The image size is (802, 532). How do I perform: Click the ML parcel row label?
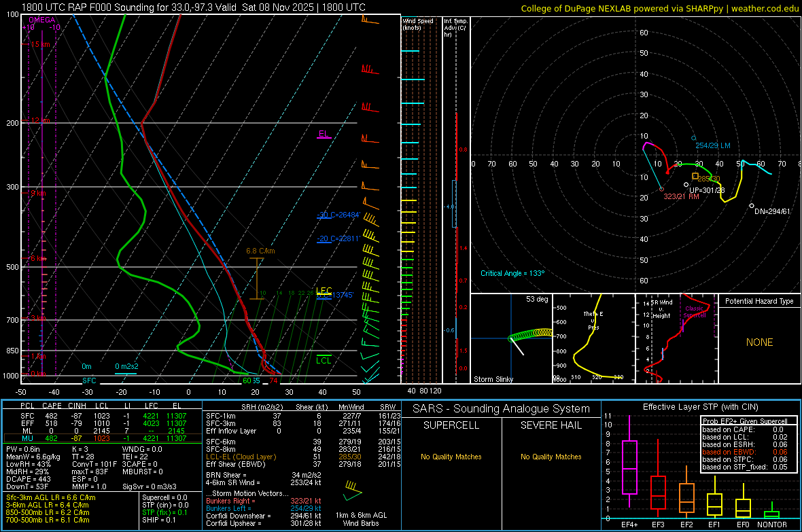[x=27, y=431]
